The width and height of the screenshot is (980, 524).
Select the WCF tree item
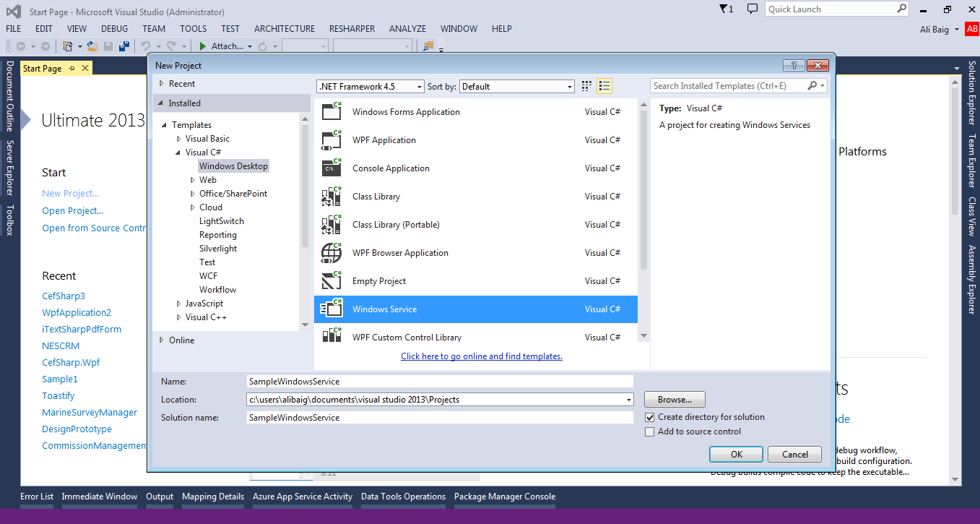click(x=208, y=276)
